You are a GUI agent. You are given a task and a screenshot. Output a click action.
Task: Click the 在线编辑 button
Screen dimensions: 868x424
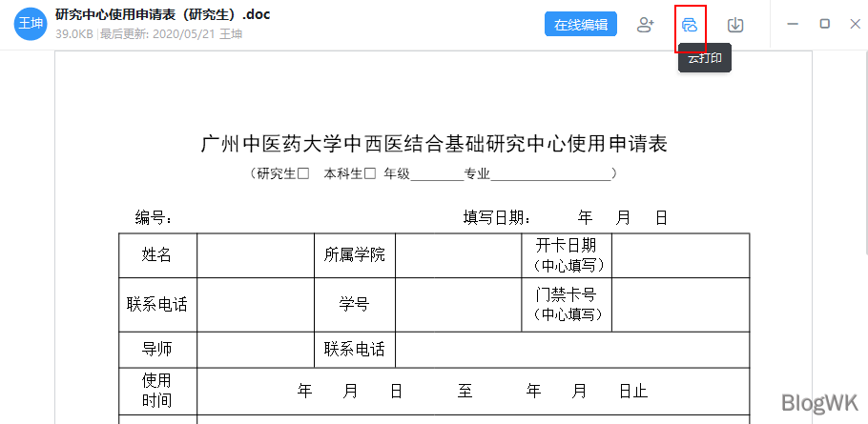[x=581, y=25]
